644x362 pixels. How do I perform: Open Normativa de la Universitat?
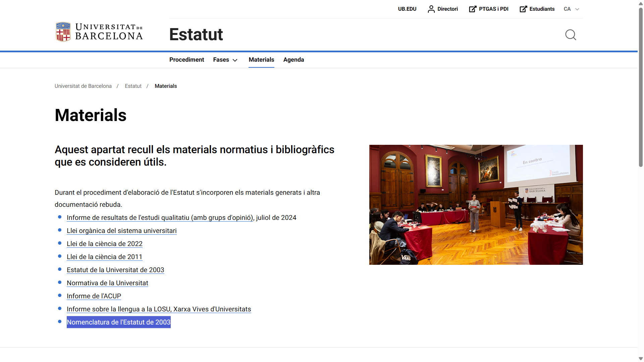[x=107, y=283]
